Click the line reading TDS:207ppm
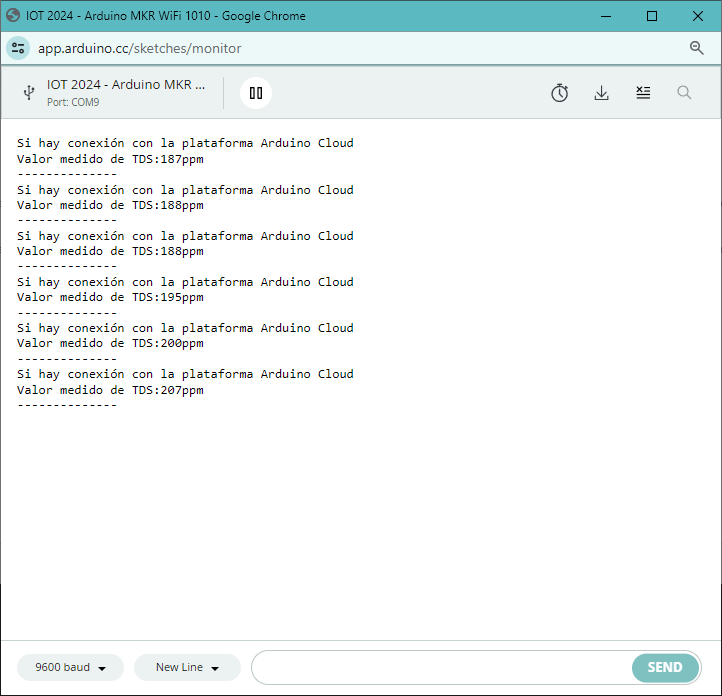The height and width of the screenshot is (696, 722). click(x=110, y=390)
